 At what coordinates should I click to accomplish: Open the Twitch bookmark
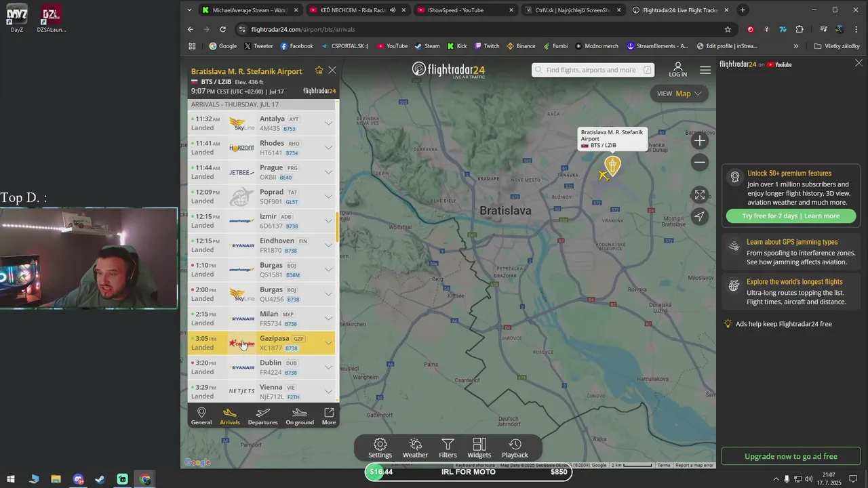click(x=487, y=46)
